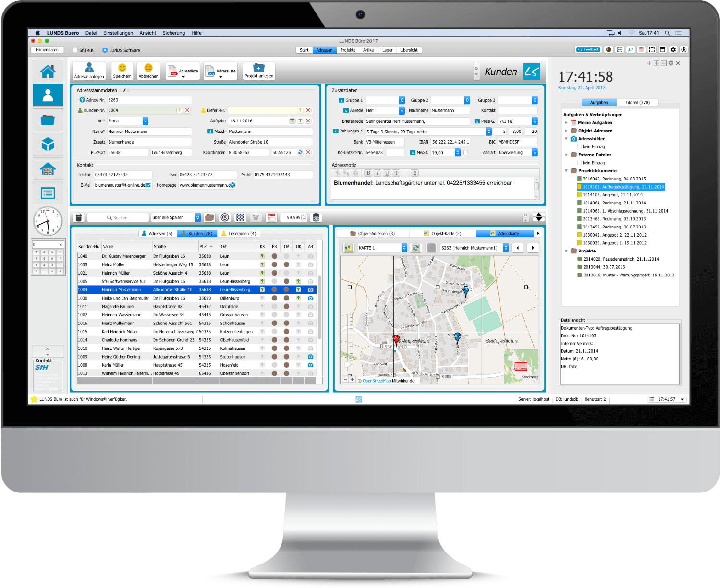Viewport: 720px width, 588px height.
Task: Open the list overview module in sidebar
Action: pos(48,193)
